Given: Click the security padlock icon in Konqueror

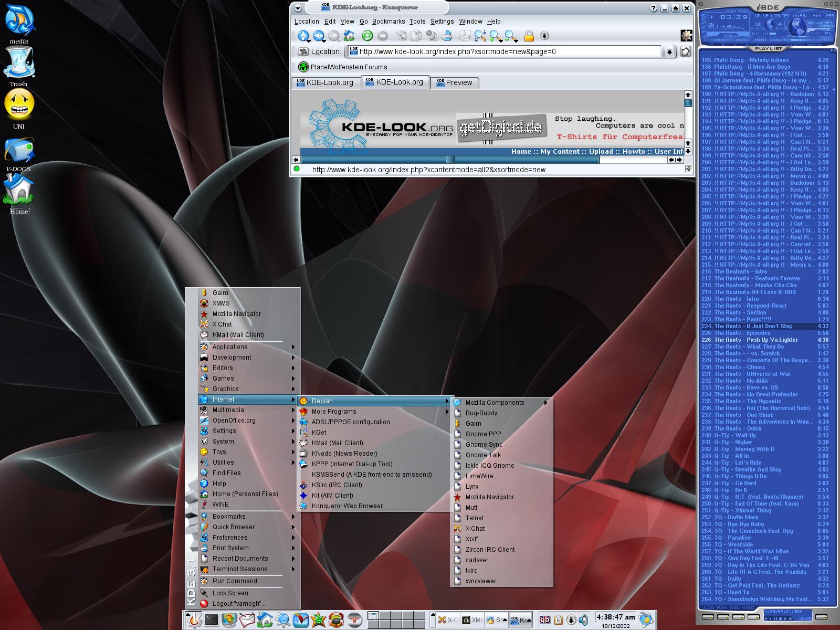Looking at the screenshot, I should [x=529, y=36].
